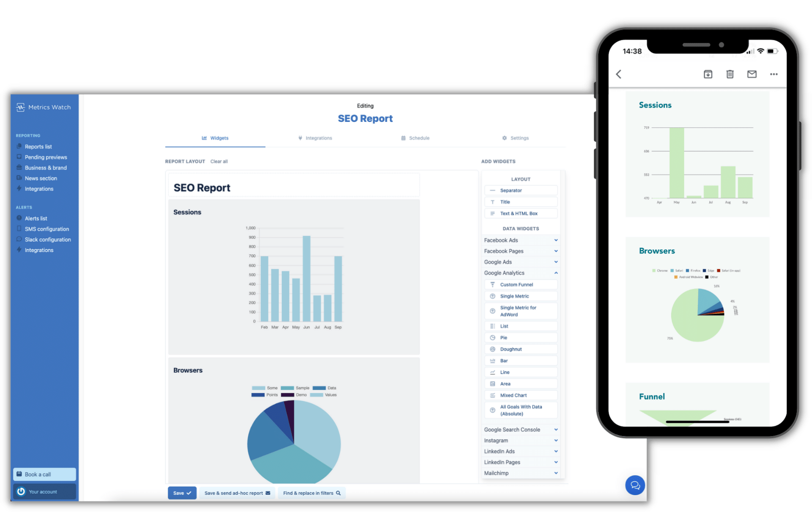Select the Single Metric widget icon

pos(492,296)
